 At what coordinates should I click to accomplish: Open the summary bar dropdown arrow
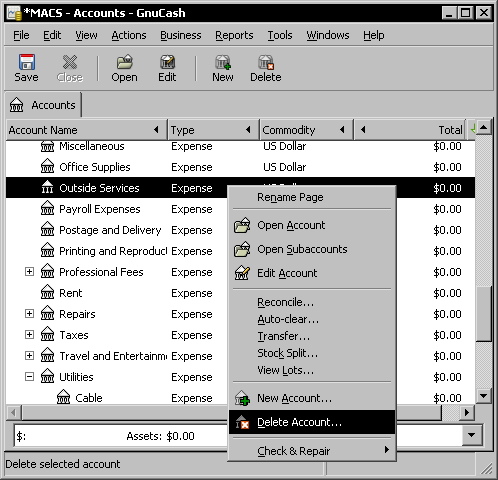471,435
